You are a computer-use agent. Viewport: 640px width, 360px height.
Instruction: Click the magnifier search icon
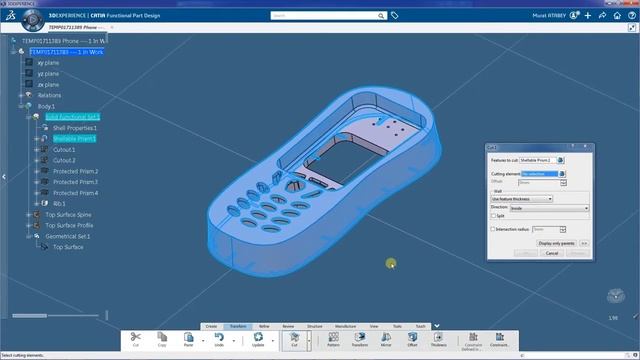coord(381,16)
